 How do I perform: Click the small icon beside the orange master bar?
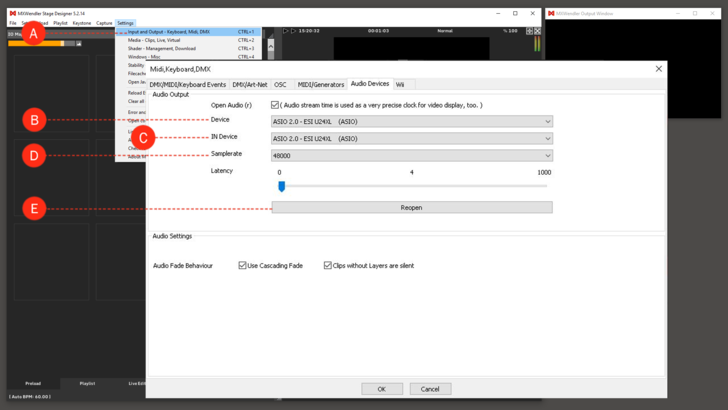coord(79,44)
